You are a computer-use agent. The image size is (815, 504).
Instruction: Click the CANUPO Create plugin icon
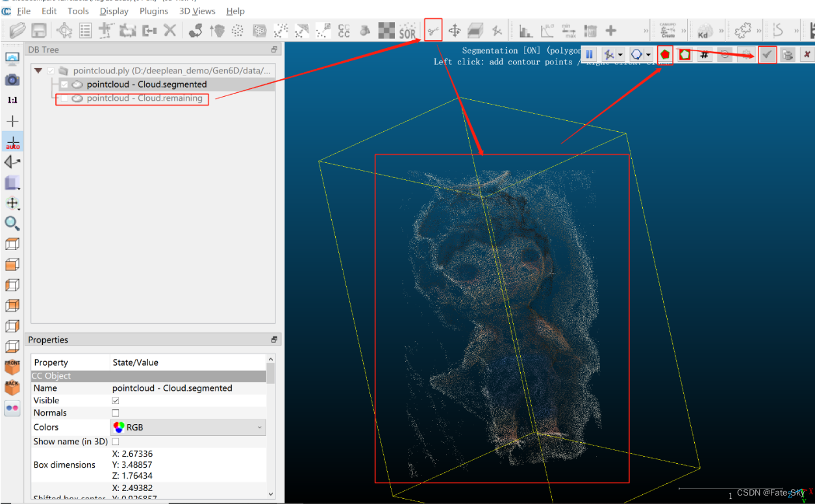click(x=668, y=30)
